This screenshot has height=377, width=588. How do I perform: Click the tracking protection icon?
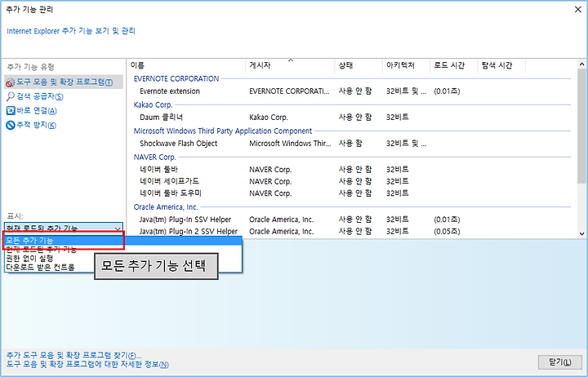coord(11,125)
